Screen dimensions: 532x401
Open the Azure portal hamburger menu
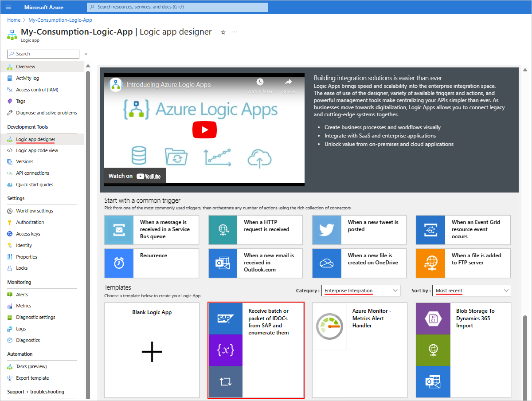pos(9,7)
